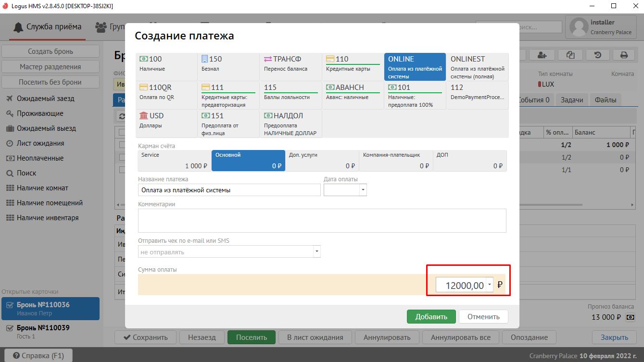
Task: Toggle the checkbox on Бронь №110039 card
Action: click(x=10, y=328)
